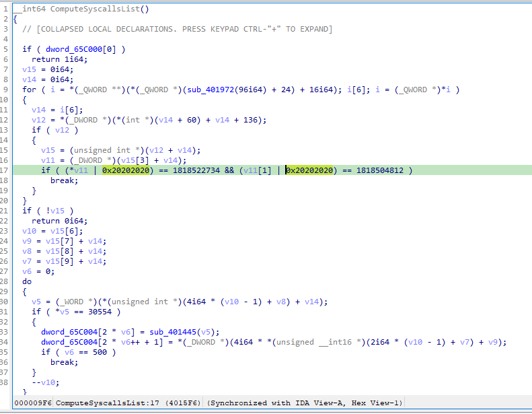The width and height of the screenshot is (532, 414).
Task: Click the sub_401445 function call
Action: 173,332
